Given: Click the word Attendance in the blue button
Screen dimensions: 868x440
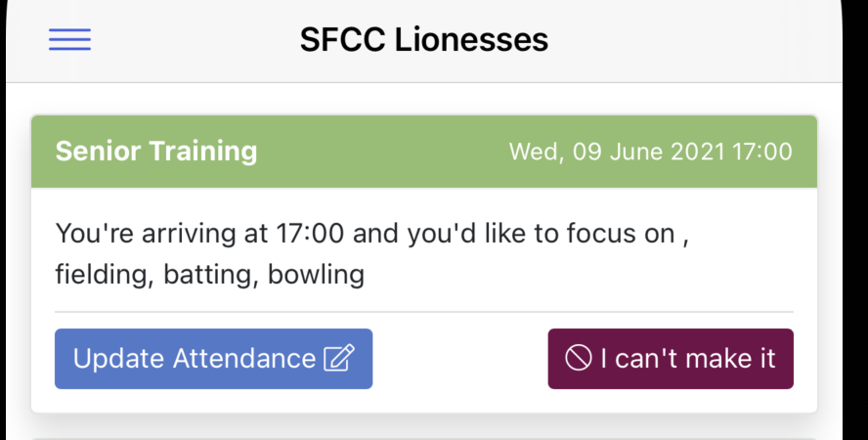Looking at the screenshot, I should click(x=244, y=358).
